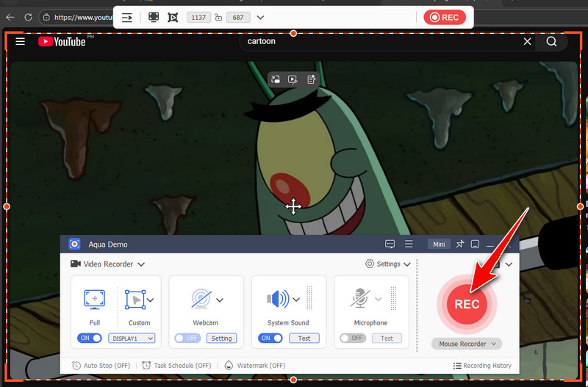
Task: Open Recording History
Action: click(482, 365)
